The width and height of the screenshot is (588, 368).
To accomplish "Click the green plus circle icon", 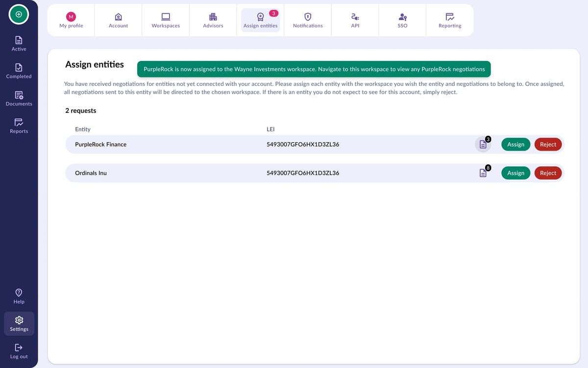I will (x=19, y=14).
